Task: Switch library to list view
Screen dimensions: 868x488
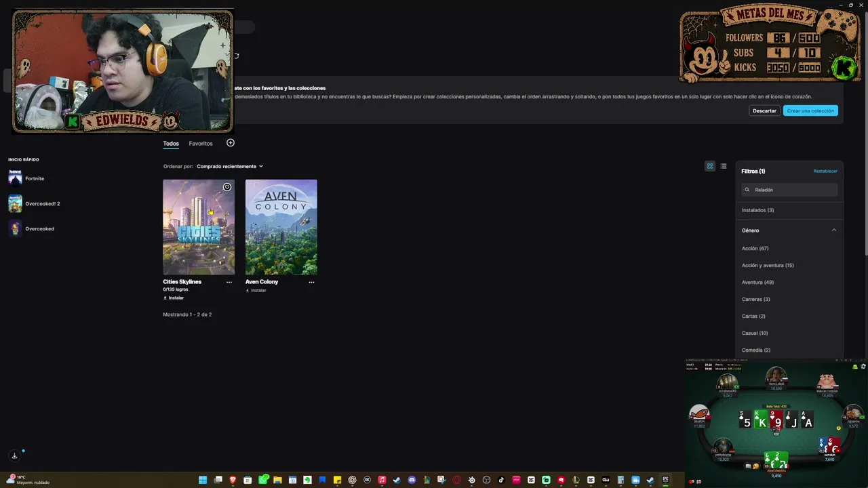Action: (x=724, y=166)
